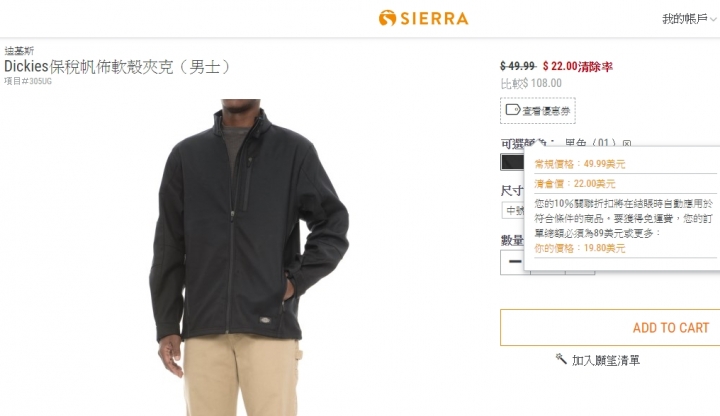Select the black color swatch

click(512, 162)
